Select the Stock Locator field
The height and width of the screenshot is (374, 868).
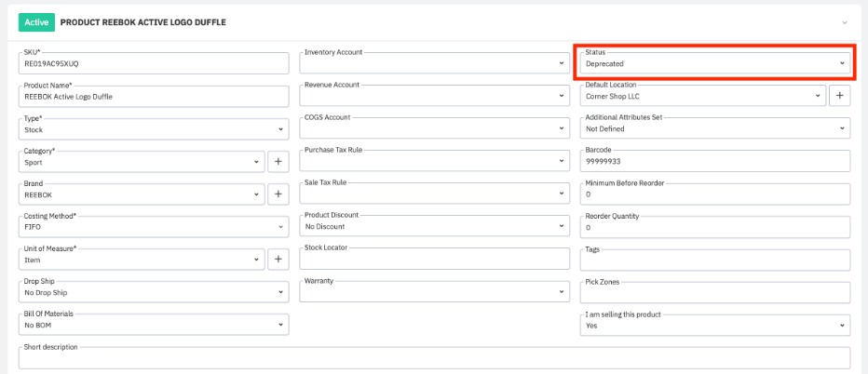click(x=434, y=260)
